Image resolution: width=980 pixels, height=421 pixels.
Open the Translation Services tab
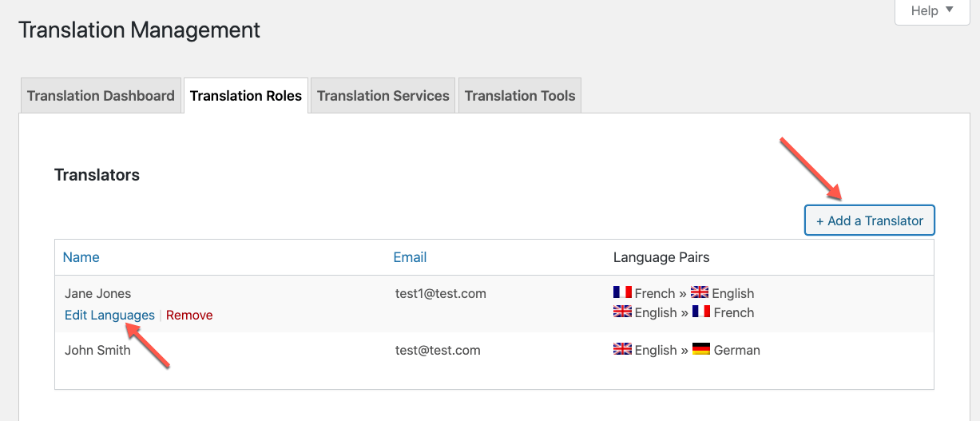click(383, 96)
